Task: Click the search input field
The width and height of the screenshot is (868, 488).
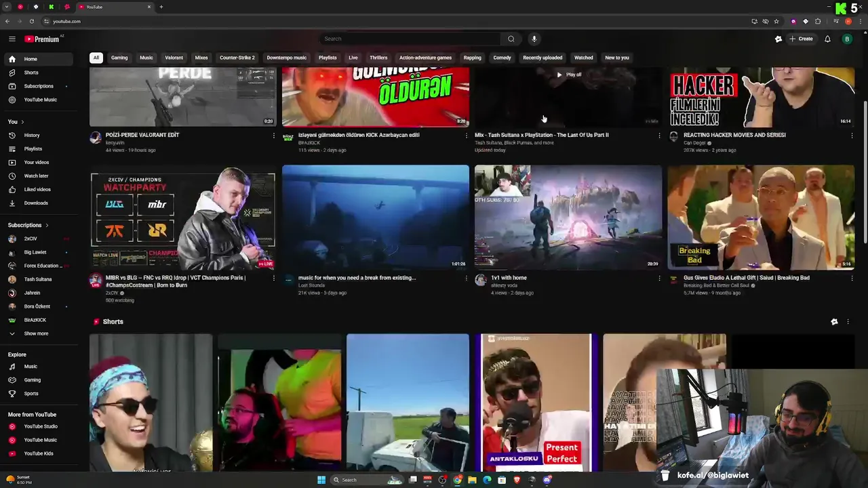Action: point(410,39)
